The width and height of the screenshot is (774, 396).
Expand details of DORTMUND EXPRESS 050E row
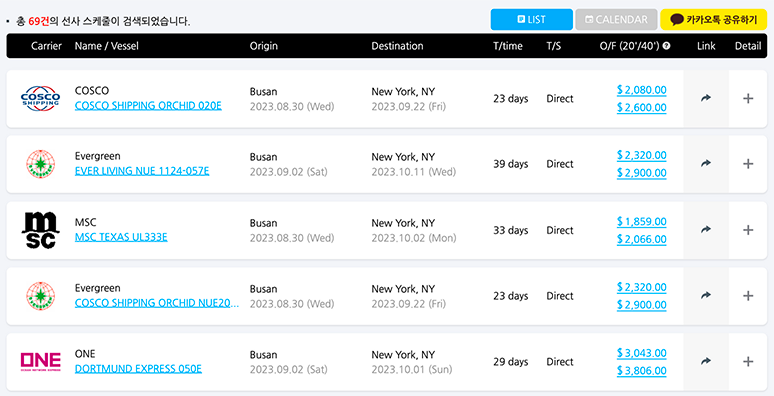[748, 361]
